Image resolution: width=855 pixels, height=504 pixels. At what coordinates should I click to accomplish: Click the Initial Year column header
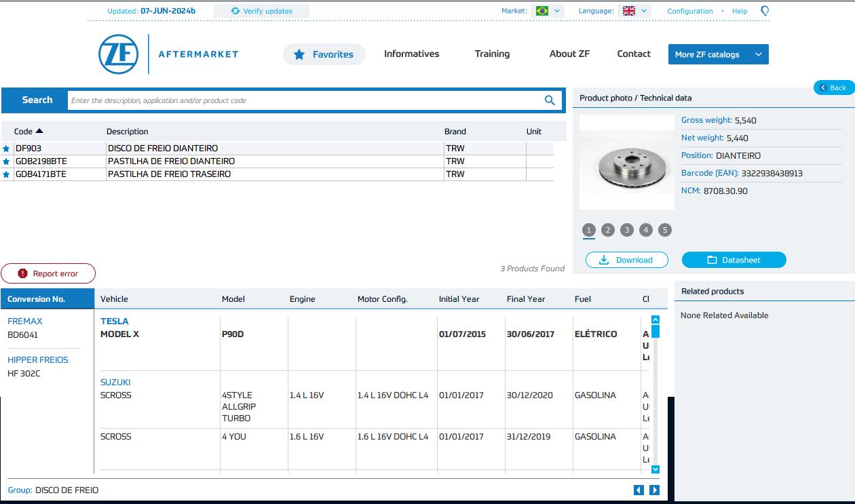(459, 299)
